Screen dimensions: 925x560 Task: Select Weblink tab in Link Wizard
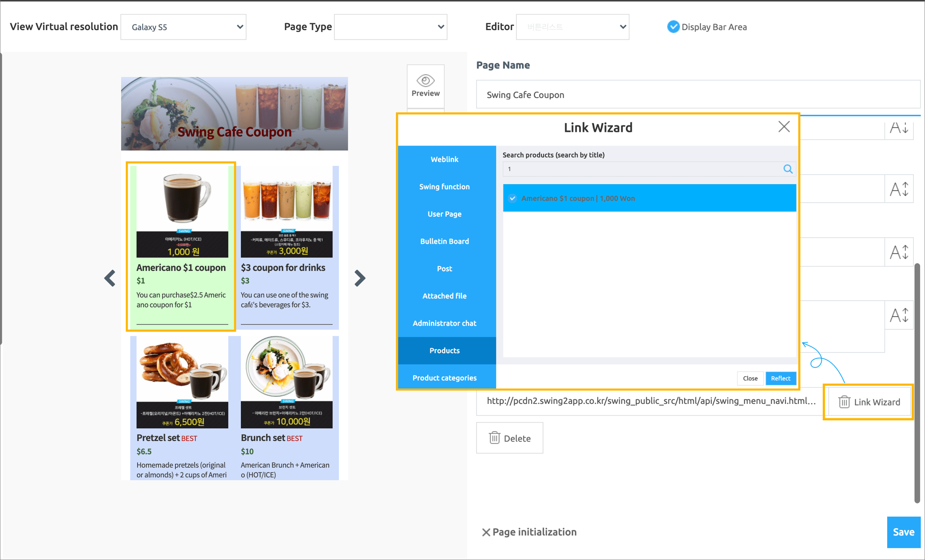(444, 159)
